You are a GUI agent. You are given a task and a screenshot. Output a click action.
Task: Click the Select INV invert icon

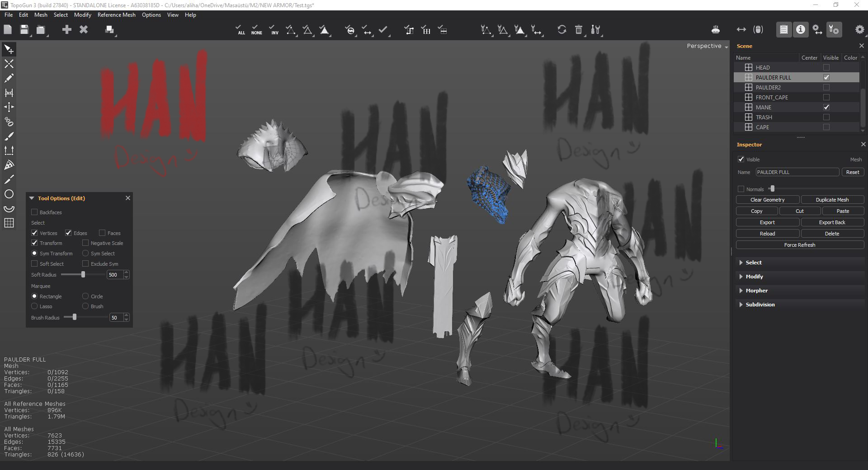click(x=274, y=30)
